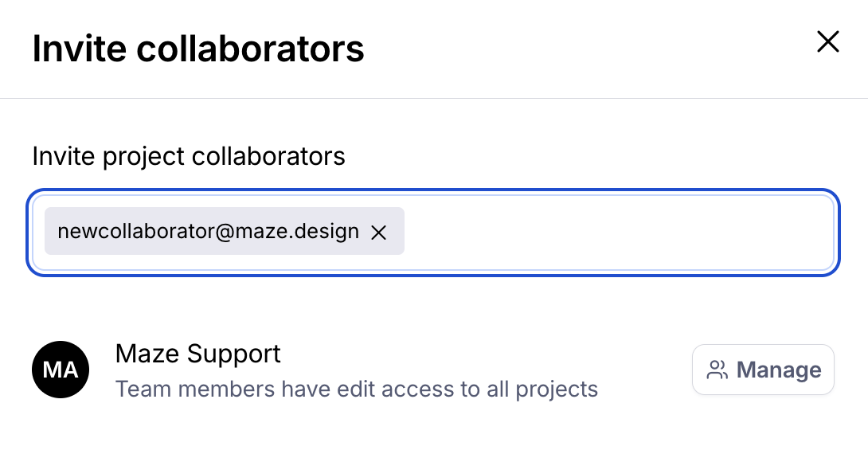Screen dimensions: 868x454
Task: Delete the entered collaborator email via its X
Action: click(379, 232)
